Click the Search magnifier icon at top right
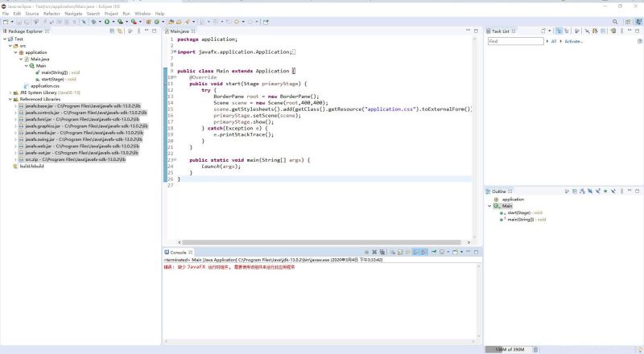The width and height of the screenshot is (644, 354). [x=616, y=22]
